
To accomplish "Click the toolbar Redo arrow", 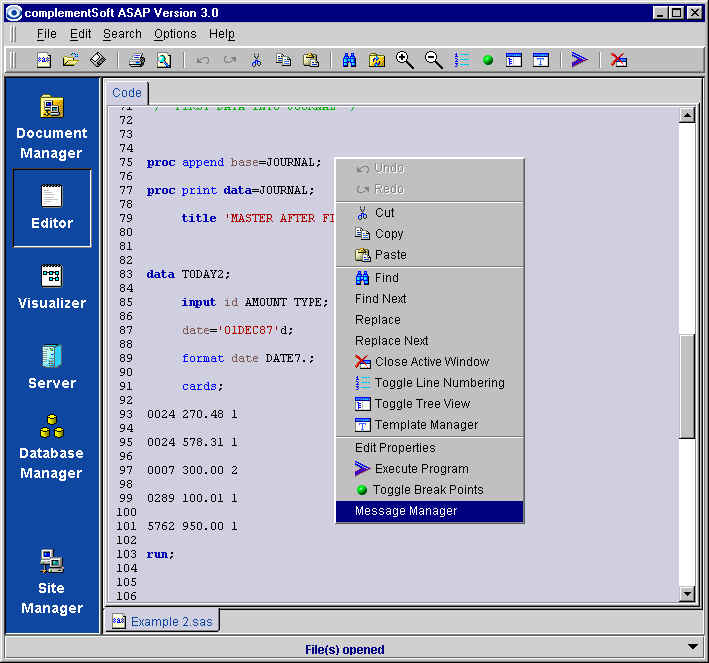I will pyautogui.click(x=230, y=60).
